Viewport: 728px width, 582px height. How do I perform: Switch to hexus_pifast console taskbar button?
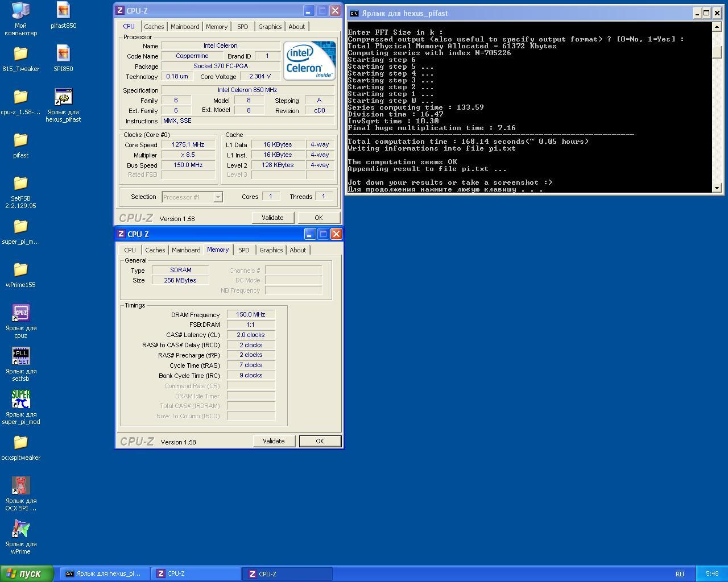point(105,573)
